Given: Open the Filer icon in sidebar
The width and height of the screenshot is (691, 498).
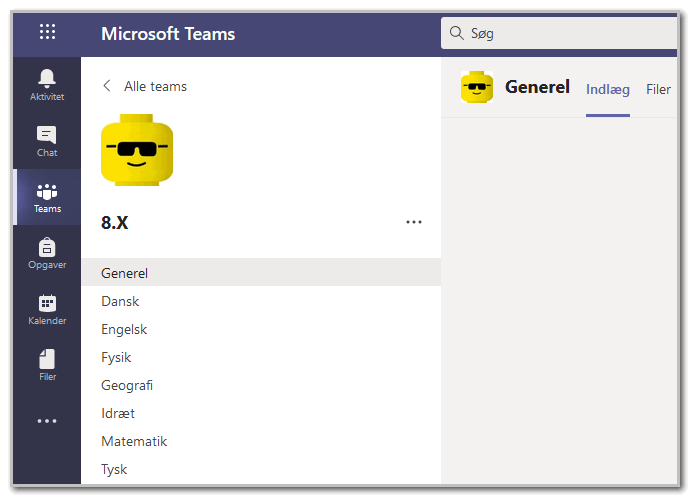Looking at the screenshot, I should coord(47,359).
